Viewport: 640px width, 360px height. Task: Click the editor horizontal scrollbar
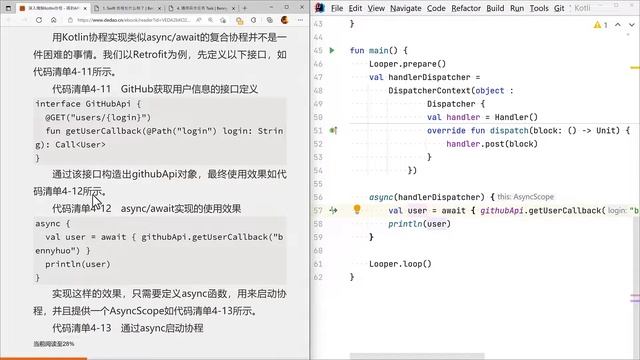point(417,356)
